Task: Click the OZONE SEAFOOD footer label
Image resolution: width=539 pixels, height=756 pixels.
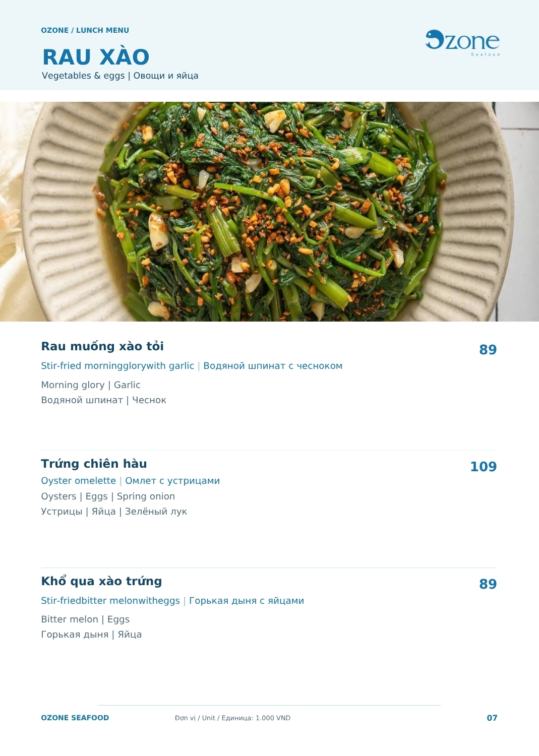Action: pos(75,718)
